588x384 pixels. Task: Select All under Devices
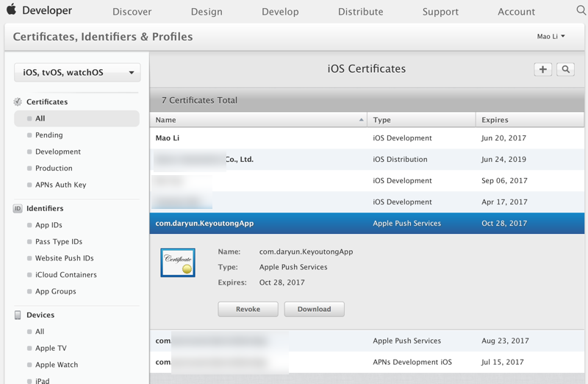[40, 332]
